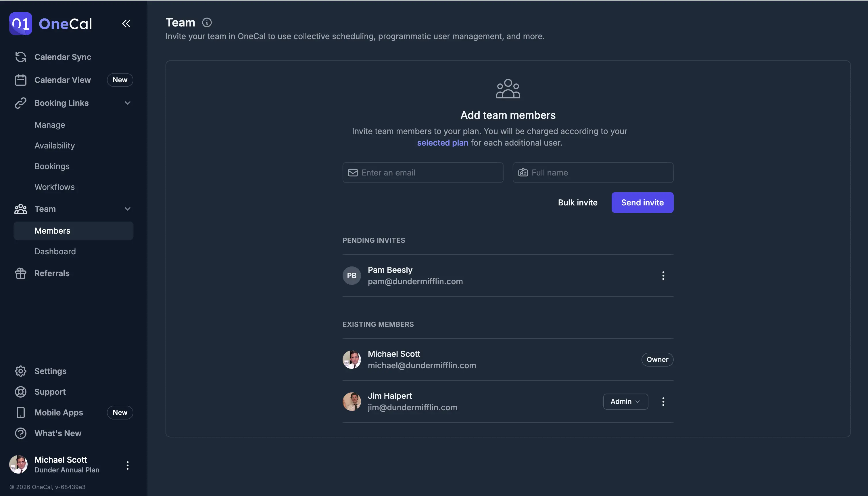Screen dimensions: 868x496
Task: Click the Referrals gift icon
Action: point(20,273)
